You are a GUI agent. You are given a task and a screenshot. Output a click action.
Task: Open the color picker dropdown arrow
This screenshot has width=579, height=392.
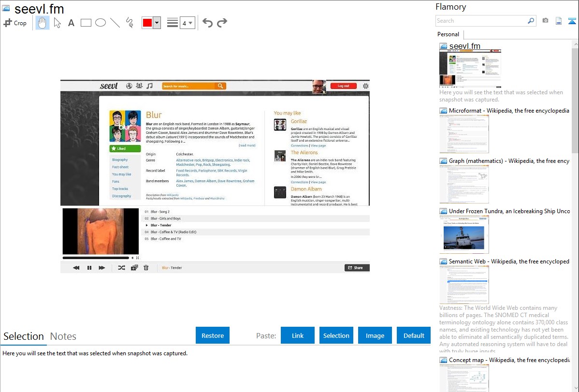point(157,23)
